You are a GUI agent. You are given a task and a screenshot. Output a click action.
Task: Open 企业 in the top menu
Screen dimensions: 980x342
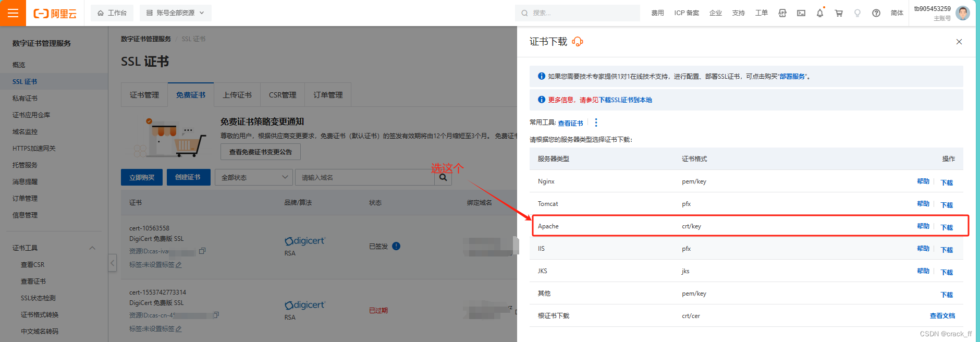click(x=716, y=13)
